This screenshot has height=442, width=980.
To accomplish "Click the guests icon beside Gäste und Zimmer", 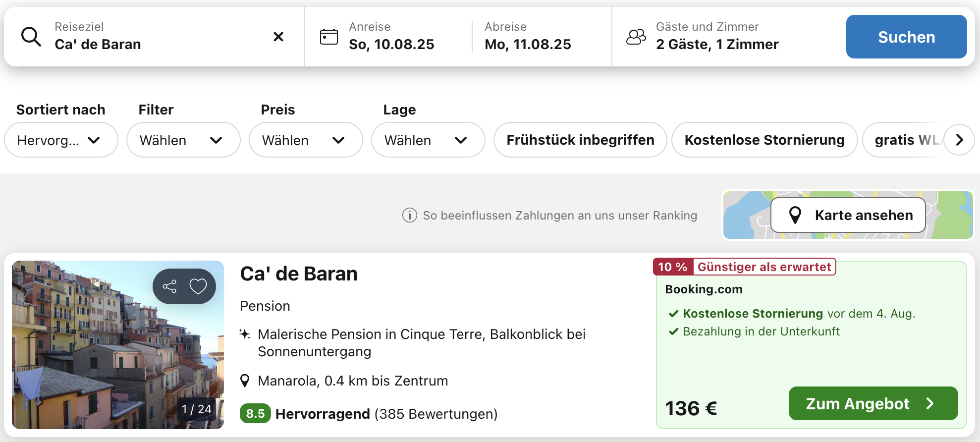I will [x=636, y=37].
